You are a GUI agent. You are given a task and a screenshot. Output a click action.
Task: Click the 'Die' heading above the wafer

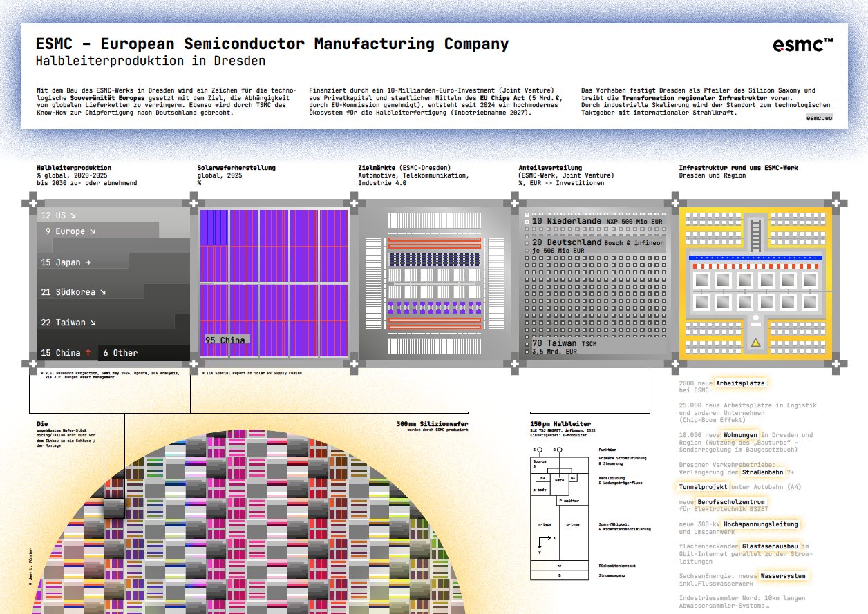[42, 424]
